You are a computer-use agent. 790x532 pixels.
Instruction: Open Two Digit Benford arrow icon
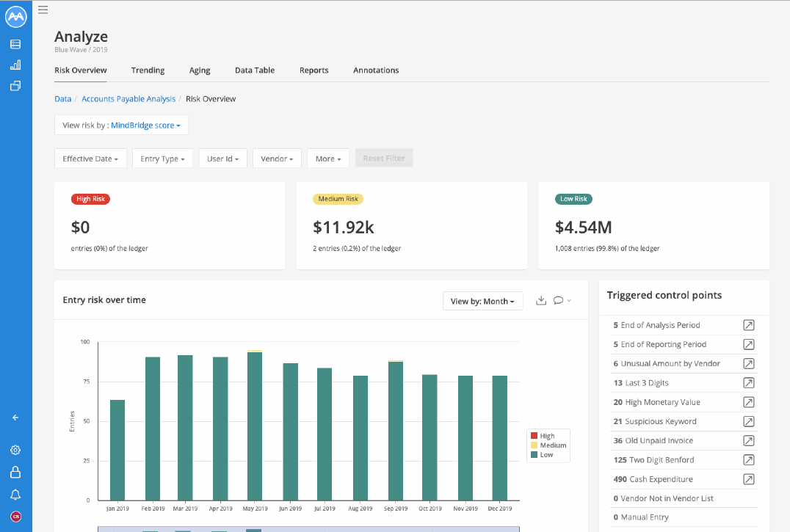coord(749,460)
